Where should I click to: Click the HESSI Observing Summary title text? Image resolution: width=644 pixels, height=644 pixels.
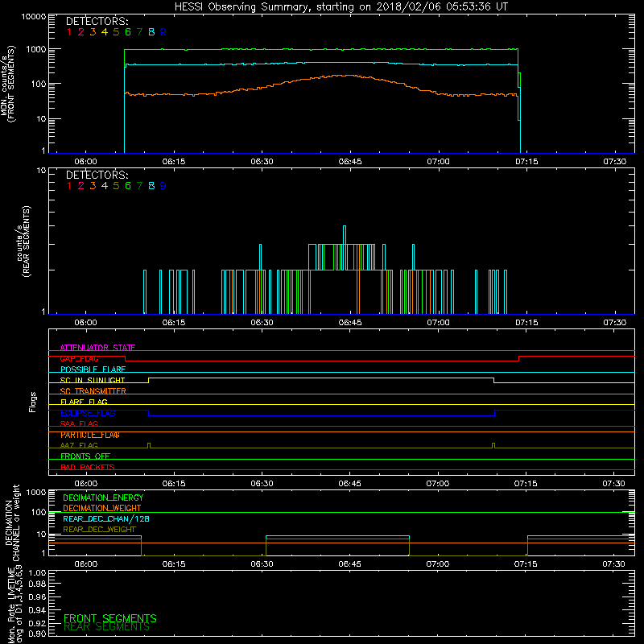(341, 7)
